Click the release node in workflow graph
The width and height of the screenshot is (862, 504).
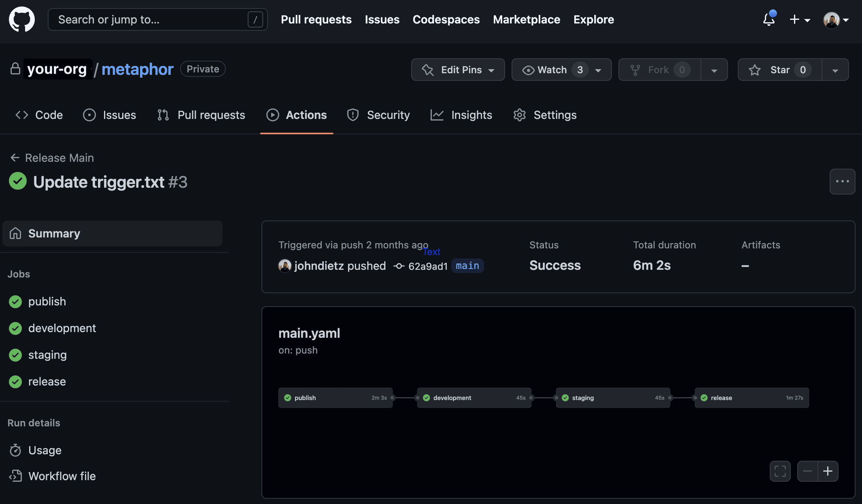click(752, 398)
